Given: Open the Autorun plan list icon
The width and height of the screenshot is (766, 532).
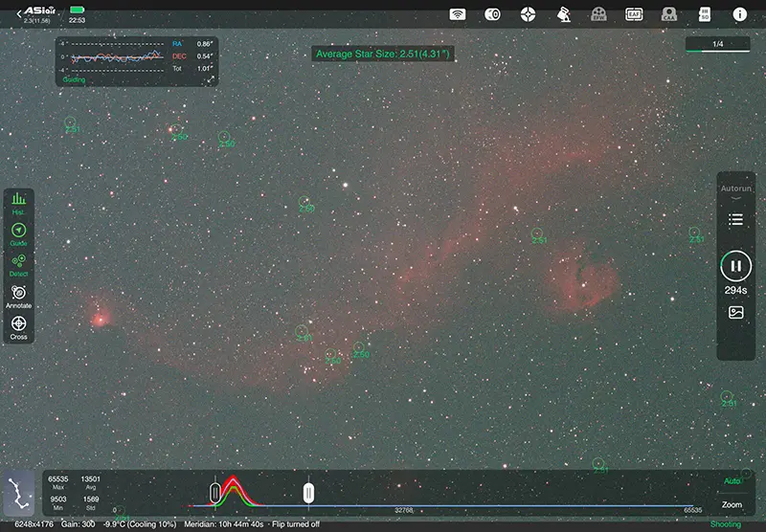Looking at the screenshot, I should [x=735, y=220].
